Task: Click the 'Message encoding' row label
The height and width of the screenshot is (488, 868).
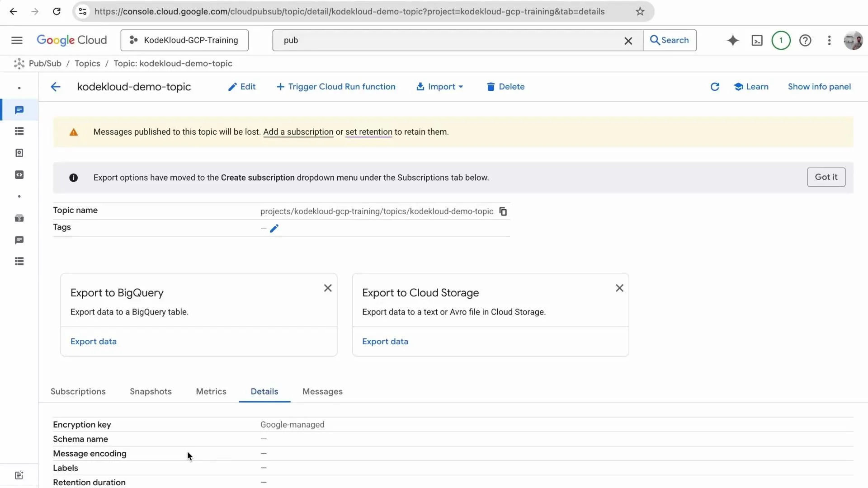Action: pos(90,454)
